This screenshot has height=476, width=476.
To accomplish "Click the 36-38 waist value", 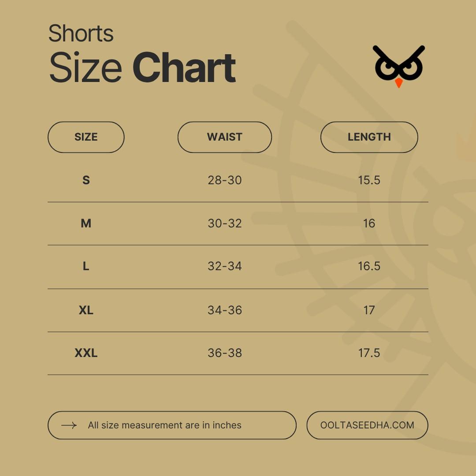I will 225,353.
